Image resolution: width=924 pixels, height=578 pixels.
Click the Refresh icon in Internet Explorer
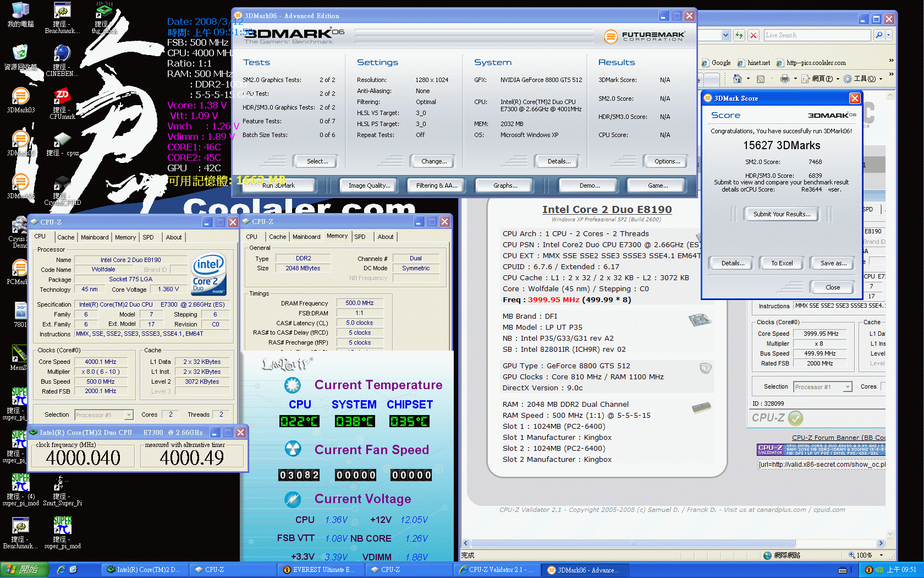pyautogui.click(x=739, y=35)
